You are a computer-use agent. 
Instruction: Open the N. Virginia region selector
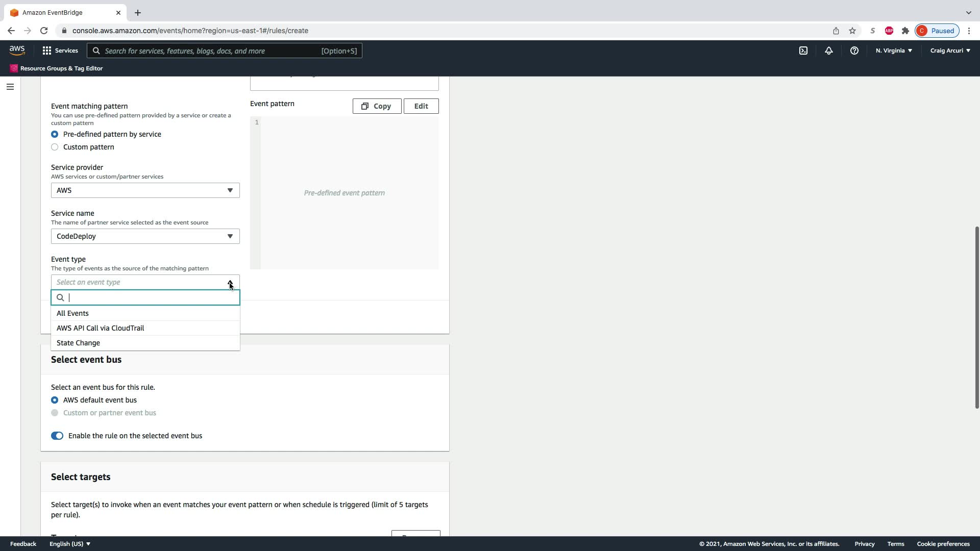(x=893, y=51)
